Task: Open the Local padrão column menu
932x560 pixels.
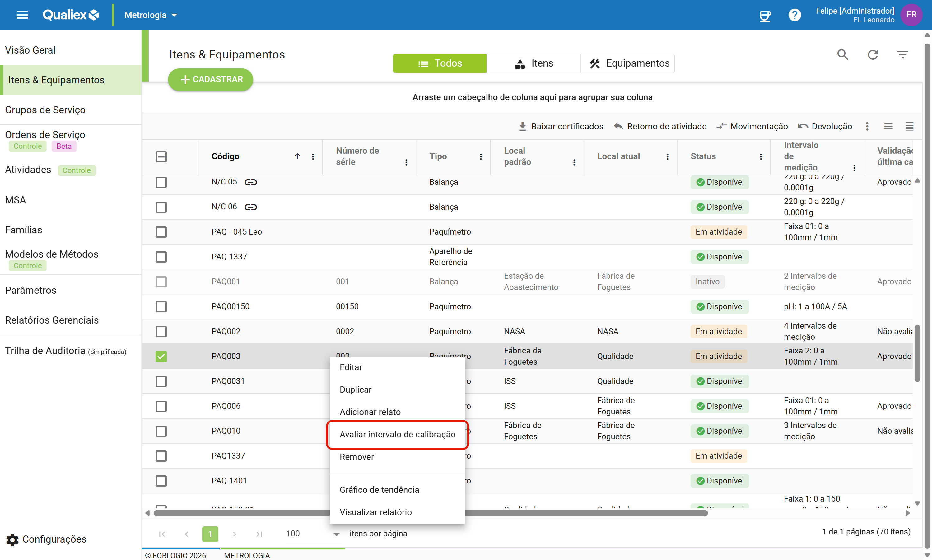Action: [x=574, y=162]
